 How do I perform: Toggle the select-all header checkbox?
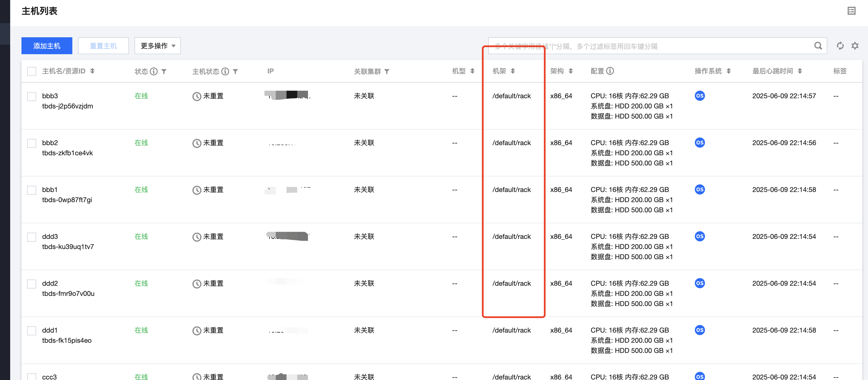coord(32,71)
